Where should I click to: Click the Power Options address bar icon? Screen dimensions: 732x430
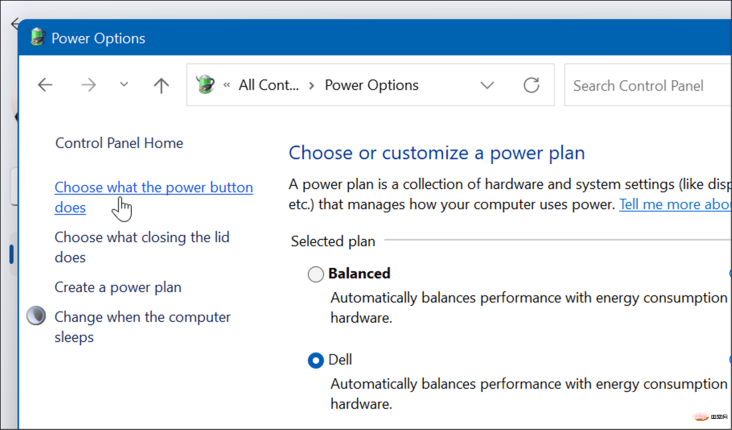205,85
